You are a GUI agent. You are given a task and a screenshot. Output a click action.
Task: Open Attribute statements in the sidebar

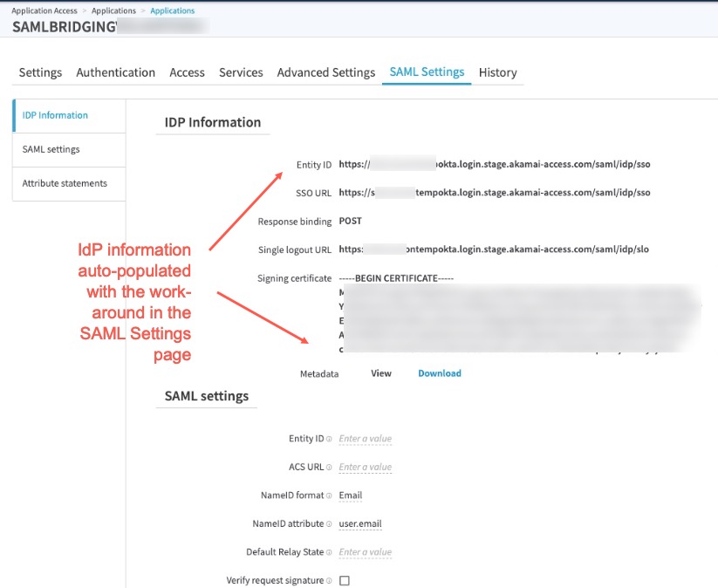click(65, 183)
